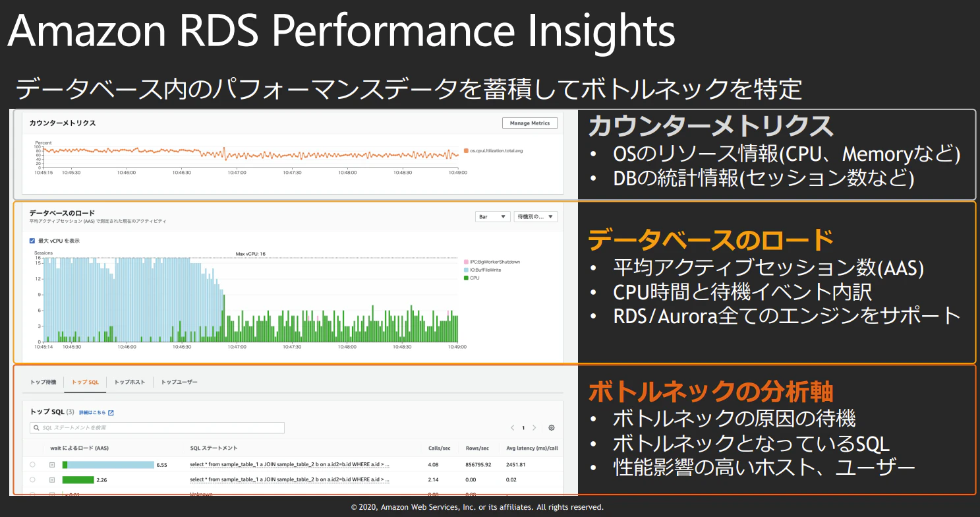Click the データベースのロード panel title in the console
Screen dimensions: 980x517
point(62,213)
